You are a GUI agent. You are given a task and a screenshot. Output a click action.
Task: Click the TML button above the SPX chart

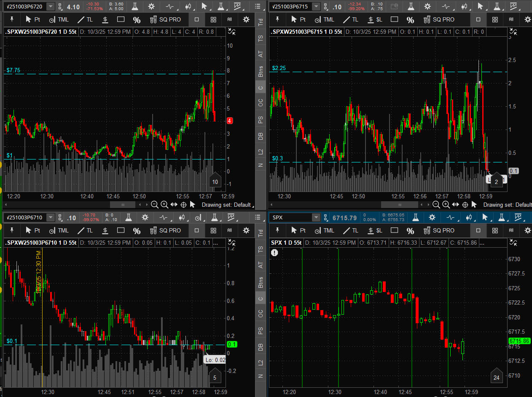pos(324,231)
